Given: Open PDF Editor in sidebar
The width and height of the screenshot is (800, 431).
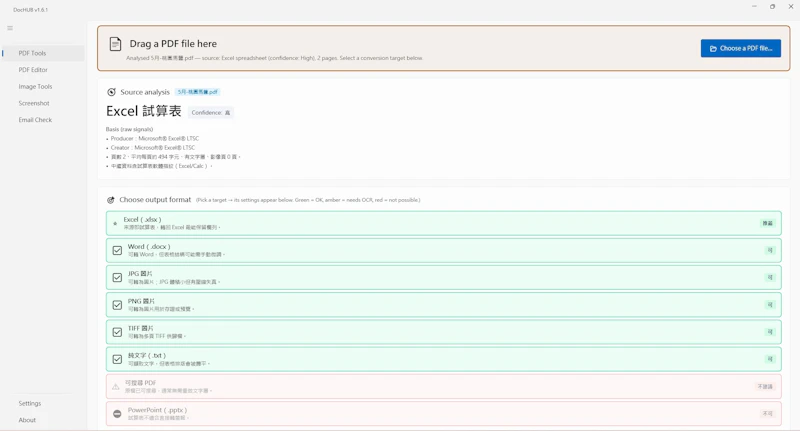Looking at the screenshot, I should 43,70.
